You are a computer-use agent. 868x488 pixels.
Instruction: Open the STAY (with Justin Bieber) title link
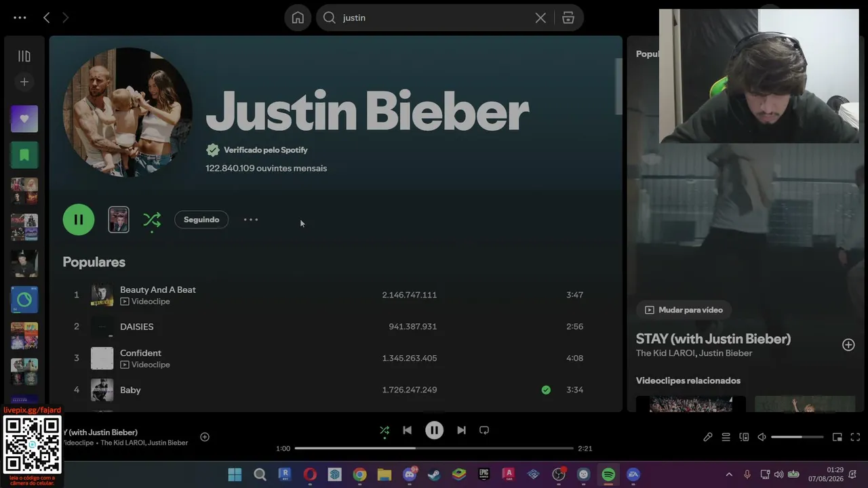click(x=713, y=339)
